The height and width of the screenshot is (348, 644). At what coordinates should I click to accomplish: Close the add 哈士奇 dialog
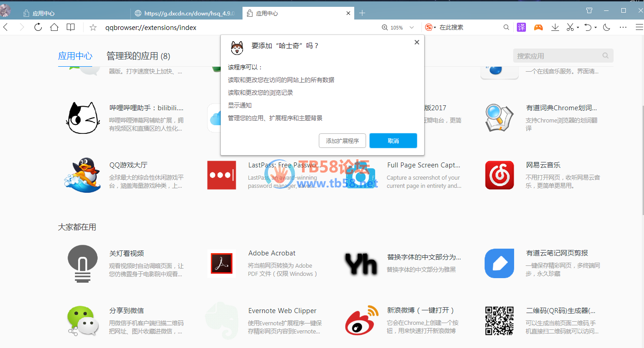click(417, 42)
